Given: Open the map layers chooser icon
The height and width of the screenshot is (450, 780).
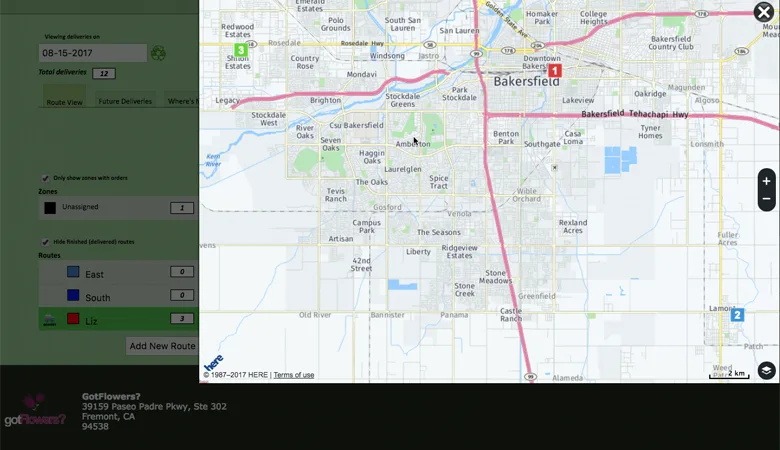Looking at the screenshot, I should pos(767,370).
